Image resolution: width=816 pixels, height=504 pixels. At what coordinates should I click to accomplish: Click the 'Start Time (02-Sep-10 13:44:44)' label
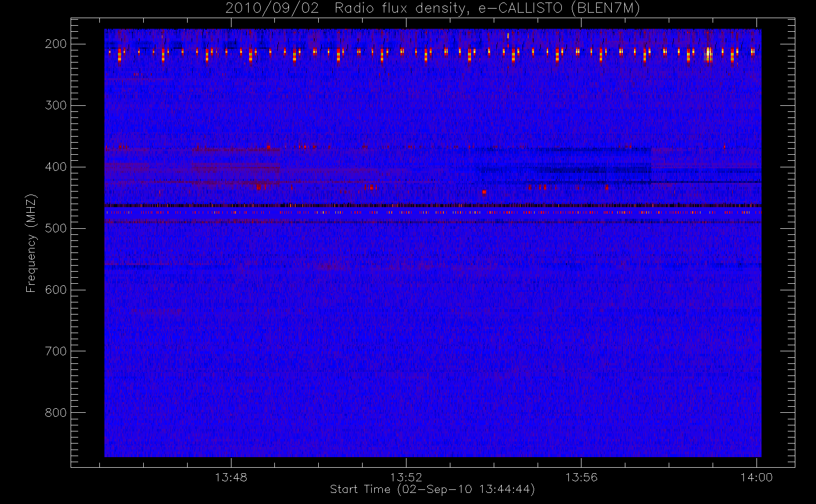pos(432,489)
